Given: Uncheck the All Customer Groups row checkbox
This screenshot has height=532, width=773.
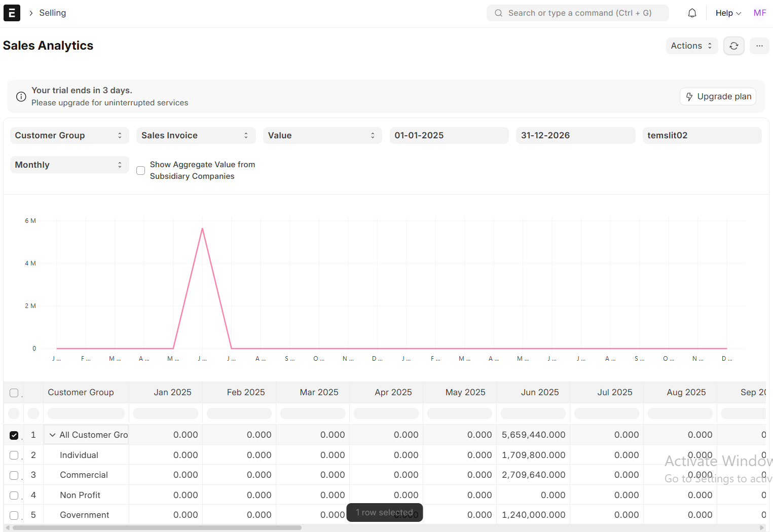Looking at the screenshot, I should tap(14, 435).
